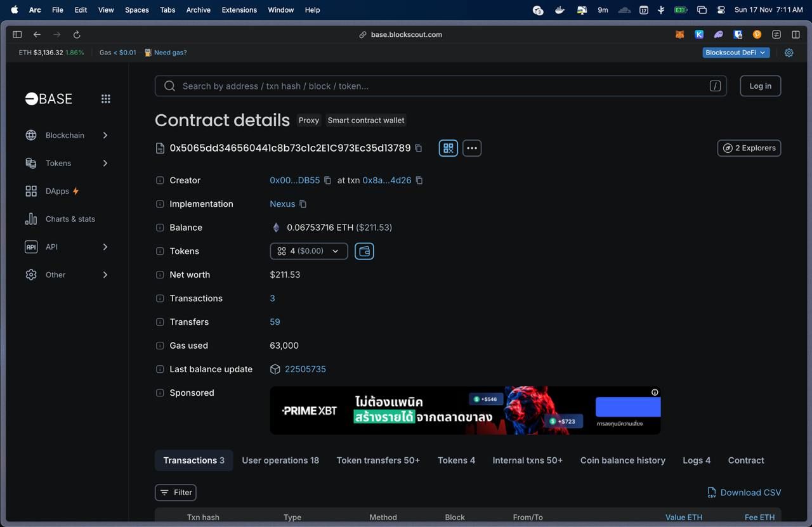Image resolution: width=812 pixels, height=527 pixels.
Task: Open the transactions count 3 link
Action: 273,299
